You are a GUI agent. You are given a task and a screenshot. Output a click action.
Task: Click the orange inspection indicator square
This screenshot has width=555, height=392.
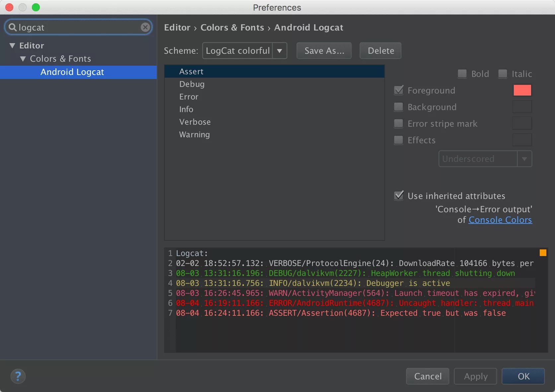[x=543, y=253]
